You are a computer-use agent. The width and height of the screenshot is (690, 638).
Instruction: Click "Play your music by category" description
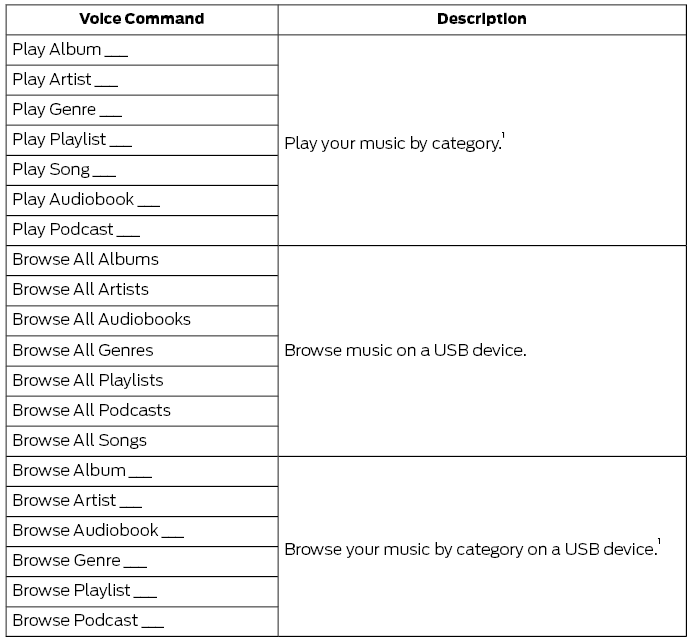pos(393,143)
